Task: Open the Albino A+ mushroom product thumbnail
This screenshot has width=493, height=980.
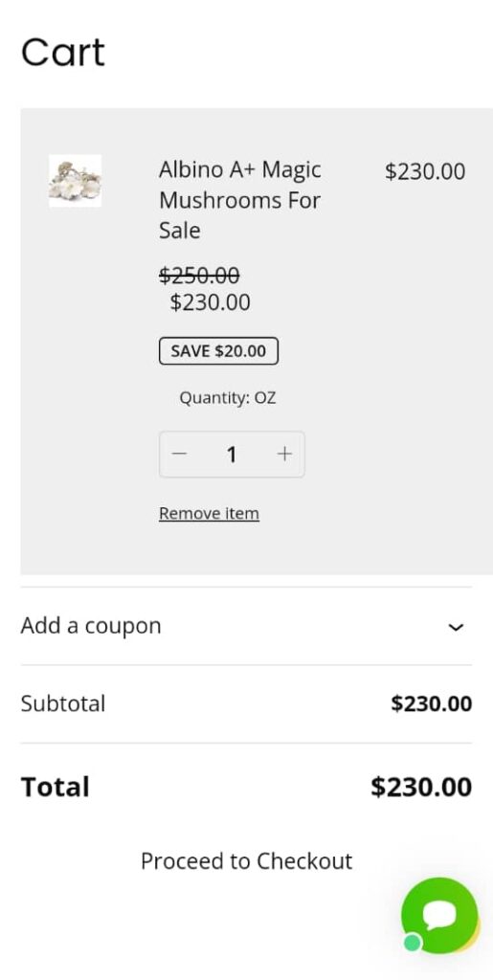Action: (x=75, y=181)
